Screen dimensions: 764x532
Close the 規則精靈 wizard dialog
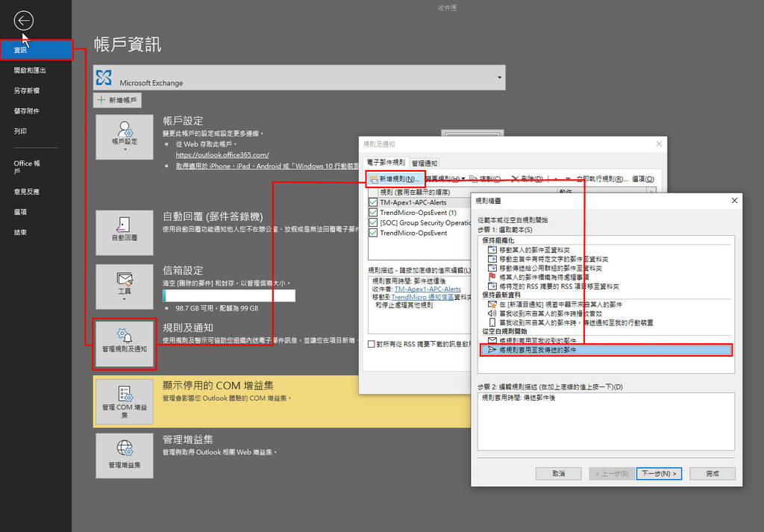coord(734,201)
